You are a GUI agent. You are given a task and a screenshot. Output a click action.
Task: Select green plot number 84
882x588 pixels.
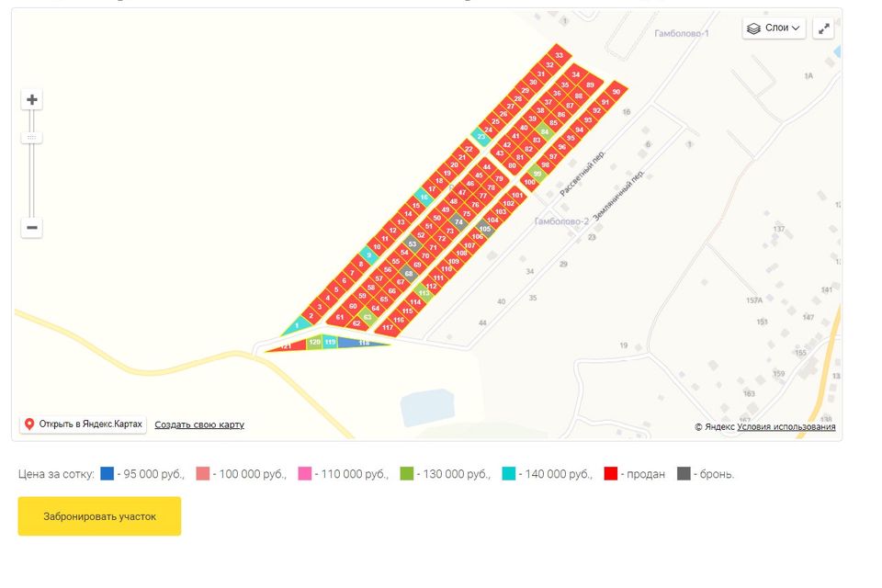click(544, 131)
